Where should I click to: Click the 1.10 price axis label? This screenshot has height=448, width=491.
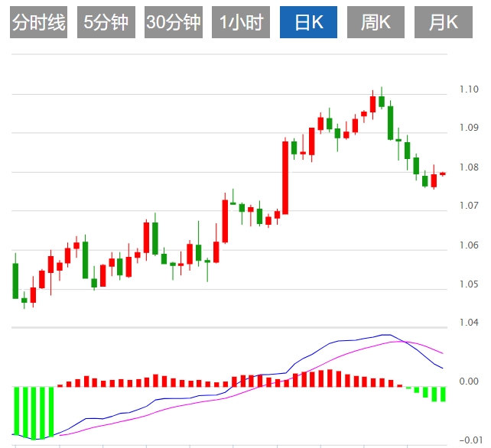click(469, 89)
